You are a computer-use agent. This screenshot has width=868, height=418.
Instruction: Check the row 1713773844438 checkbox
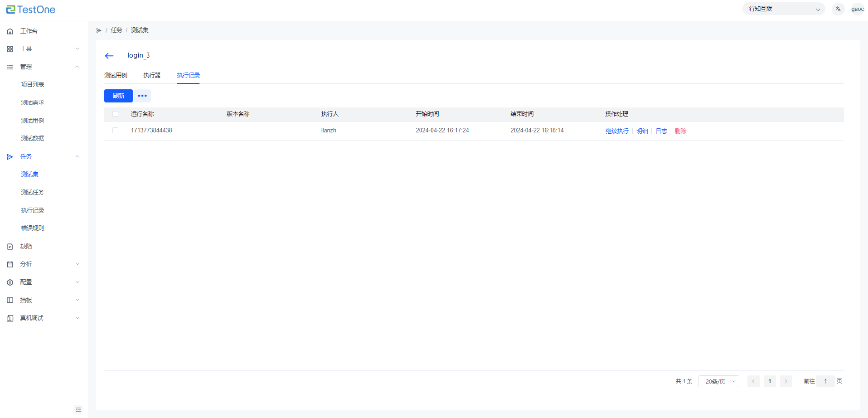(116, 131)
